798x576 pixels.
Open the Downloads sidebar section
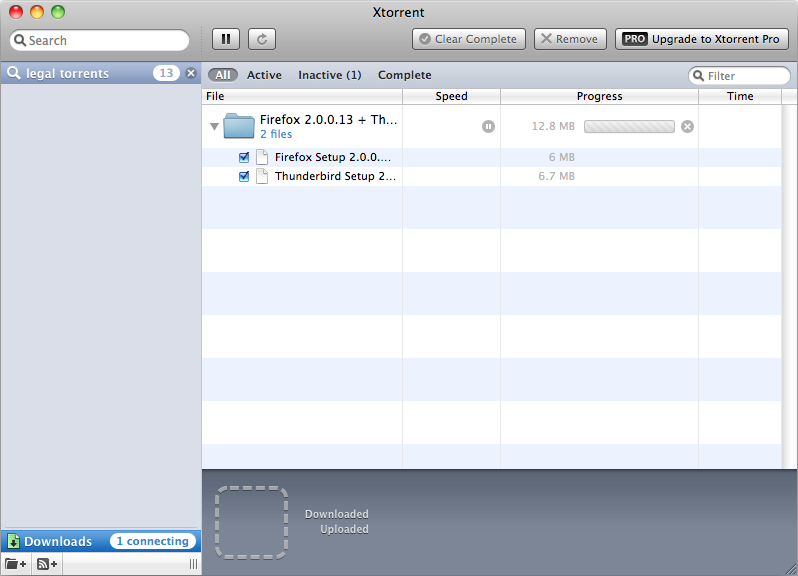pos(101,541)
